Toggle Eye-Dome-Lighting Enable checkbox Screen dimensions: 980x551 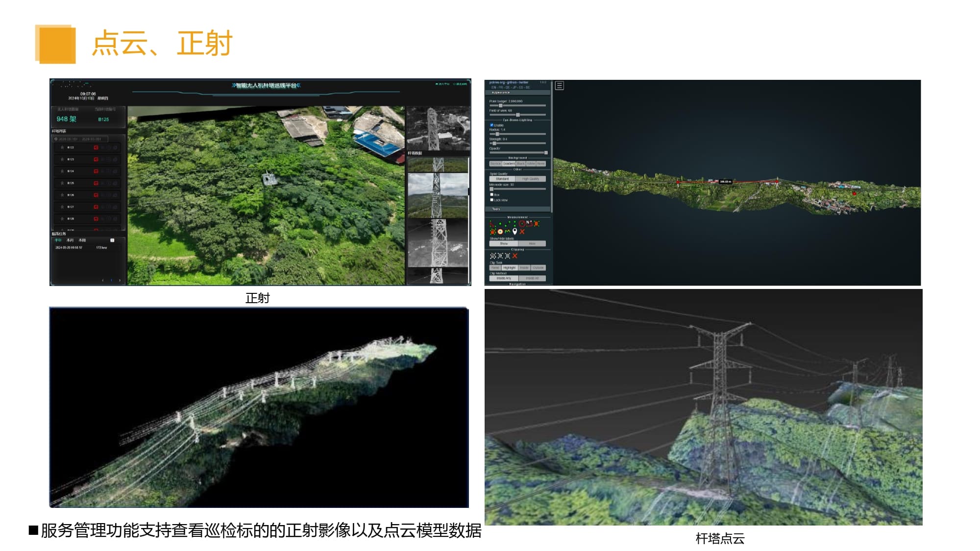pos(491,125)
